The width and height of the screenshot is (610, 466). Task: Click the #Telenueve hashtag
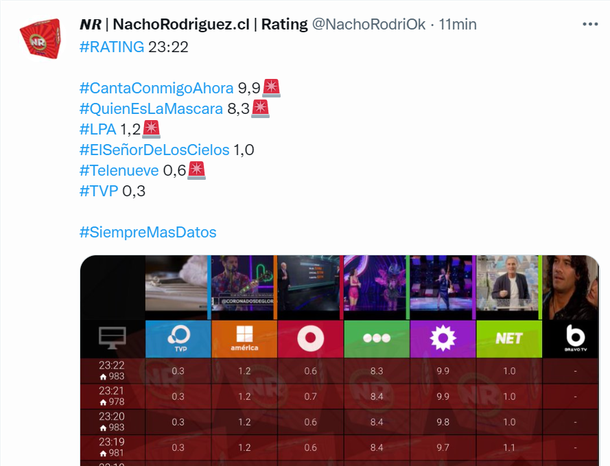119,170
